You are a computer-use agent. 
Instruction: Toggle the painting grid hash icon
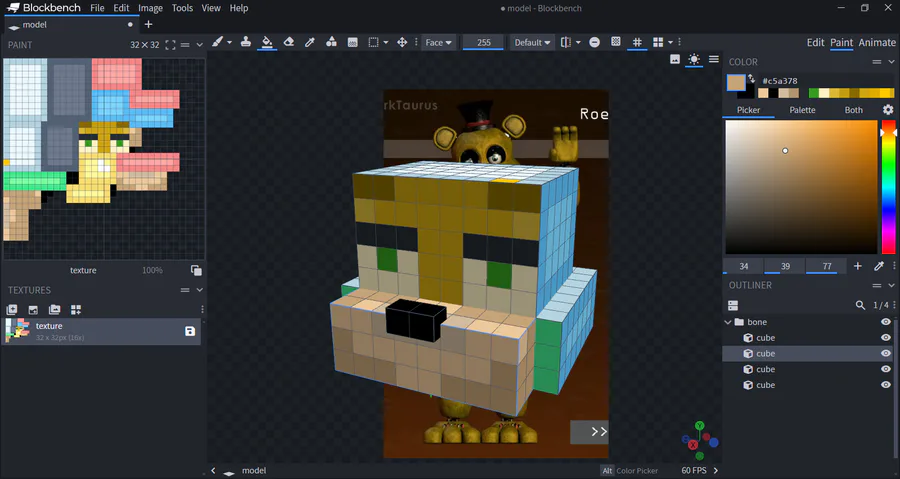637,42
